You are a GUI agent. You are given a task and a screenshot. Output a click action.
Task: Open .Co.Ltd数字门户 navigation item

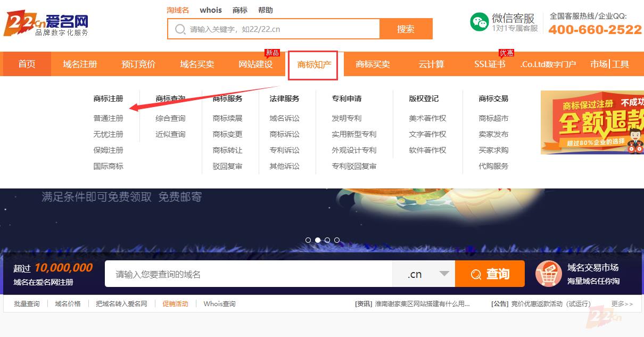tap(548, 64)
